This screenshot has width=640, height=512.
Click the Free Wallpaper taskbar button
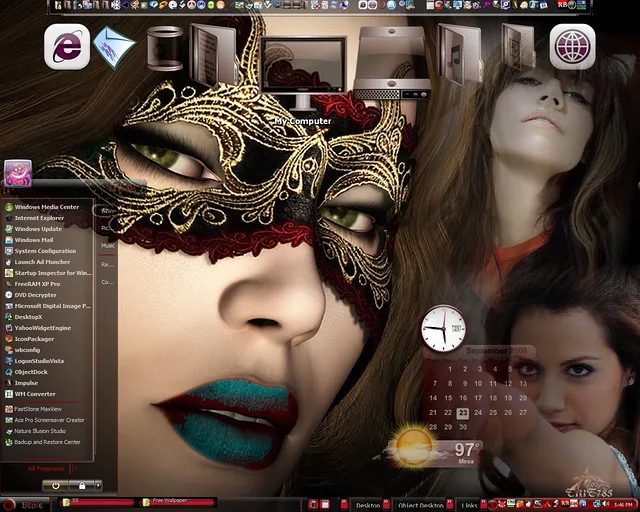pos(177,503)
